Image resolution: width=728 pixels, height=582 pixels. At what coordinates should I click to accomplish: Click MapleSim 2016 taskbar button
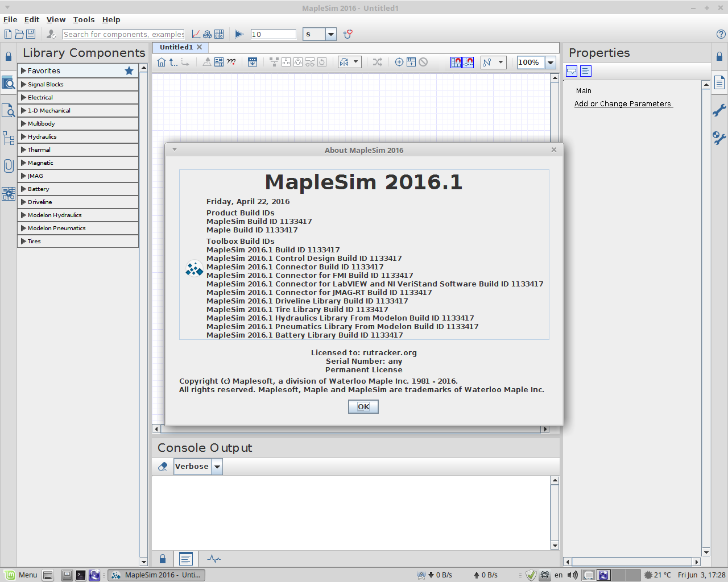click(x=156, y=575)
